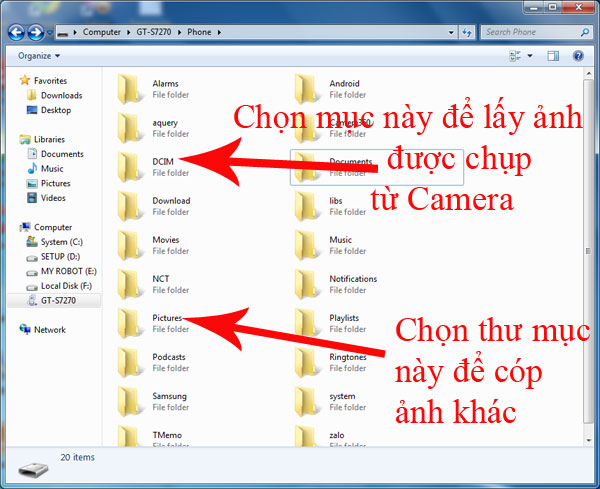Screen dimensions: 600x489
Task: Select the Samsung folder icon
Action: (x=128, y=401)
